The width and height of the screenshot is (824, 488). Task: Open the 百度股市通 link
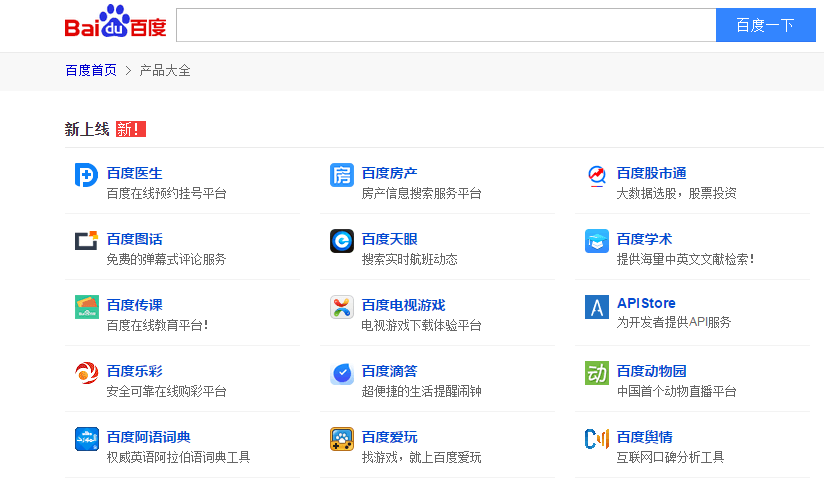point(652,173)
